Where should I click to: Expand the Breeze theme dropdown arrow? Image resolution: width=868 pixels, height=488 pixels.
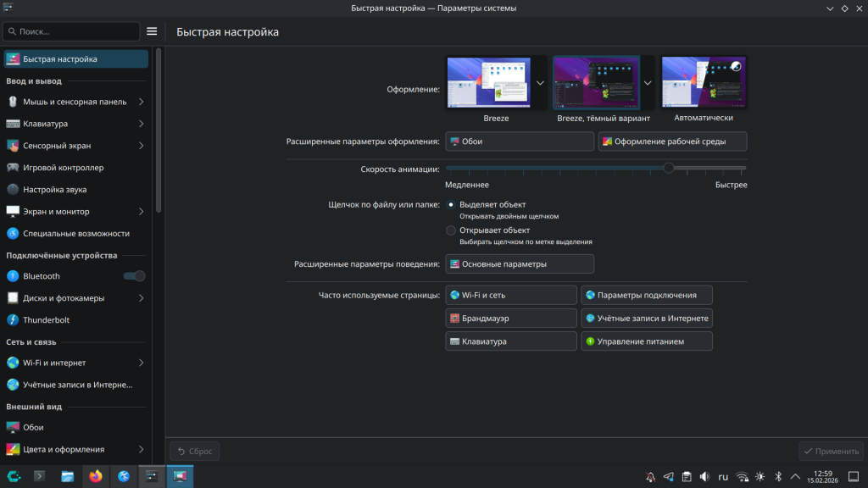(540, 83)
